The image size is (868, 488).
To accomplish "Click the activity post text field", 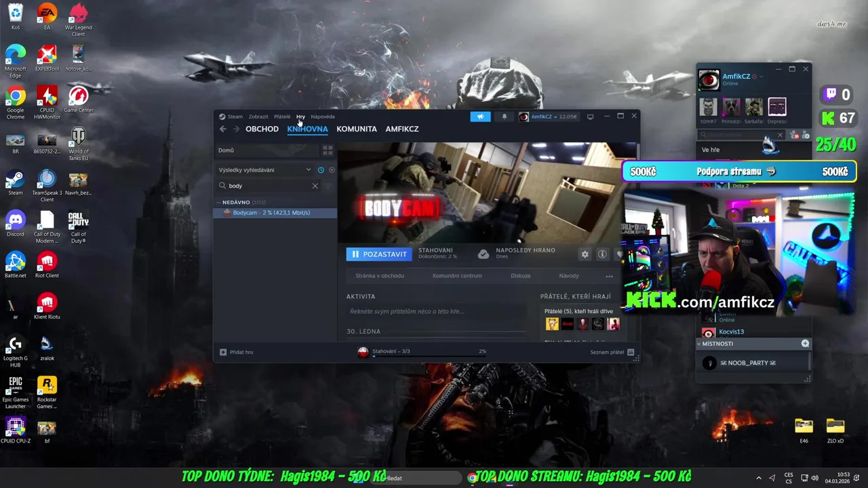I will 435,312.
